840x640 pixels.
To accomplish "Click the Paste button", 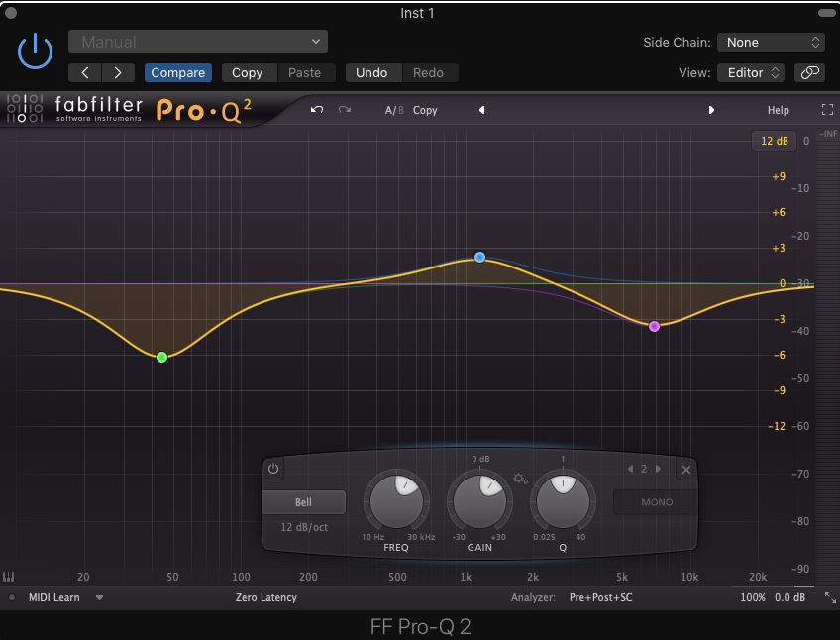I will [305, 73].
